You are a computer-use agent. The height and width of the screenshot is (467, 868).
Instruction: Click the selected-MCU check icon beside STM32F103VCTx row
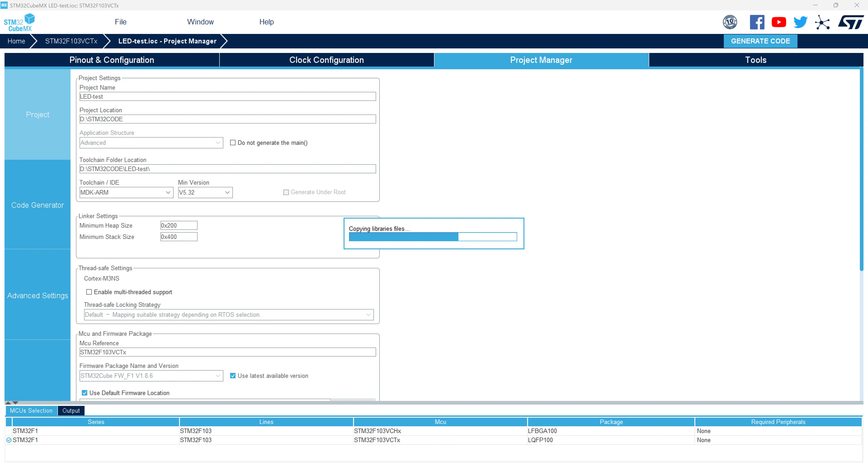click(9, 440)
